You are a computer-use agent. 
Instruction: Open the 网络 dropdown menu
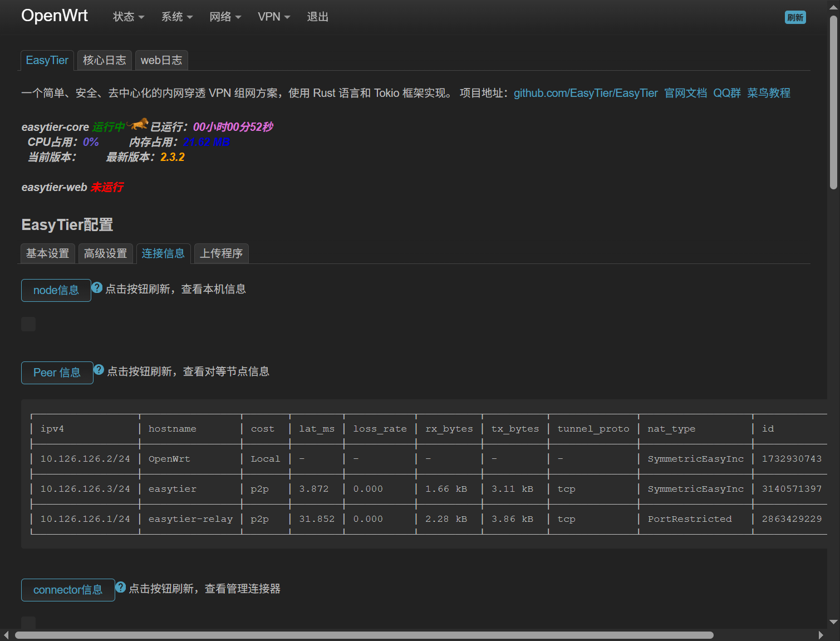coord(225,17)
